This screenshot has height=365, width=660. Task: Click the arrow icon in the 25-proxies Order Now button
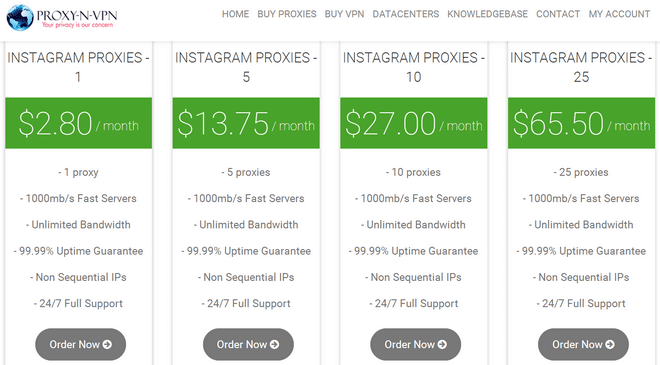click(609, 344)
